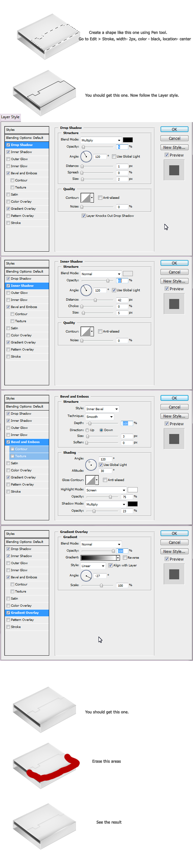193x868 pixels.
Task: Open the gradient Style dropdown showing Linear
Action: pos(93,566)
